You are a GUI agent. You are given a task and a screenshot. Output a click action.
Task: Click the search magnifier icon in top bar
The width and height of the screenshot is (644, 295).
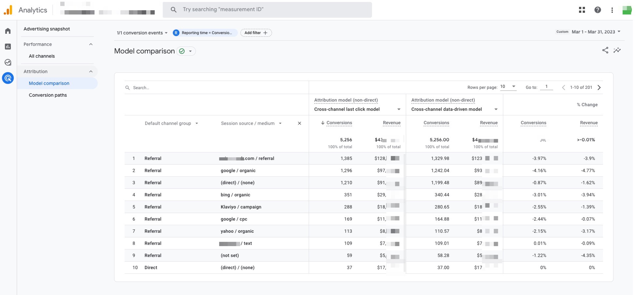(174, 10)
